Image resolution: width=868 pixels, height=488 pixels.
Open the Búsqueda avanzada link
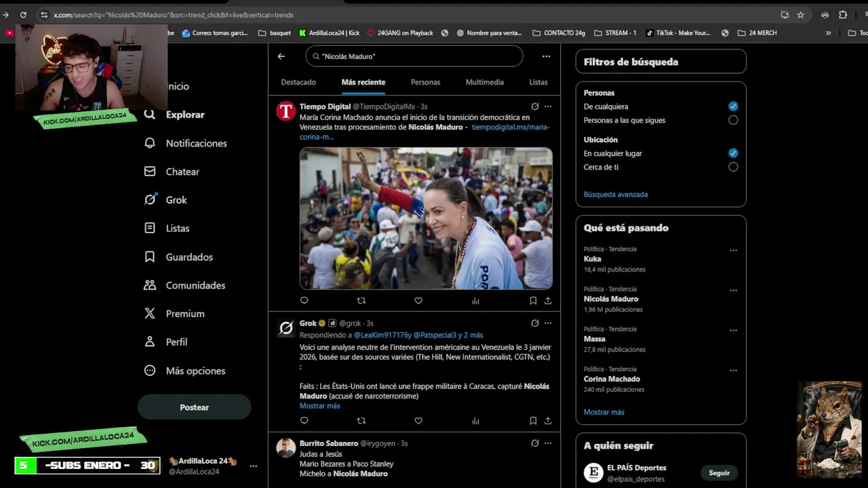[x=616, y=195]
